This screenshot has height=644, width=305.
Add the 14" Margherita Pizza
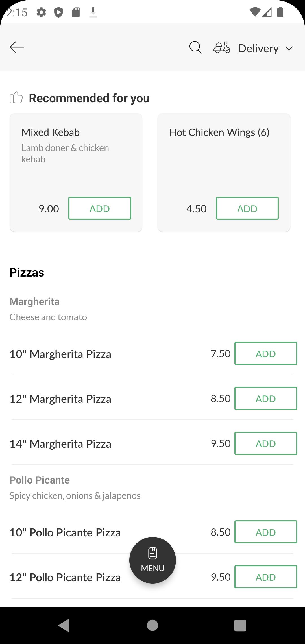(x=266, y=443)
